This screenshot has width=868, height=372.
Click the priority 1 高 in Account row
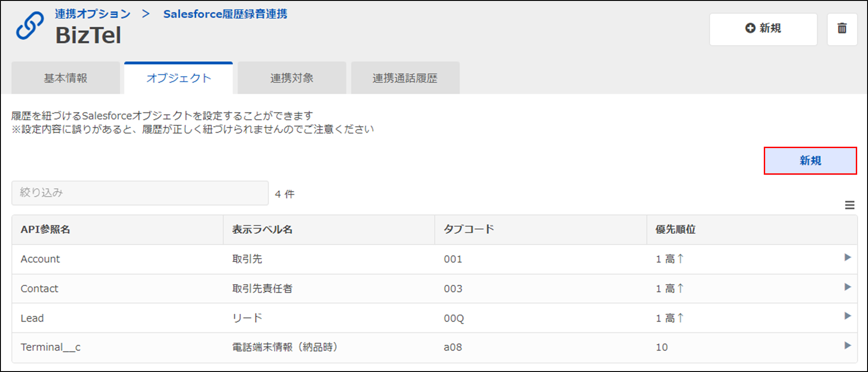coord(670,259)
